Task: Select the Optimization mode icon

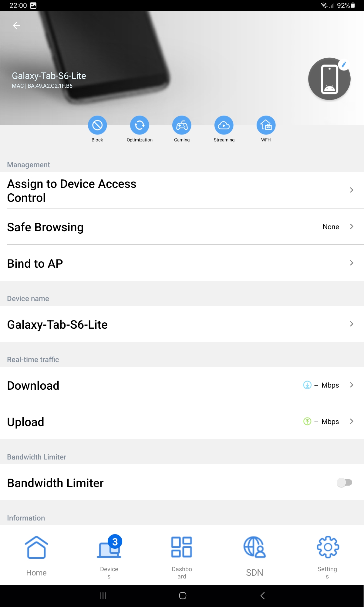Action: pyautogui.click(x=140, y=125)
